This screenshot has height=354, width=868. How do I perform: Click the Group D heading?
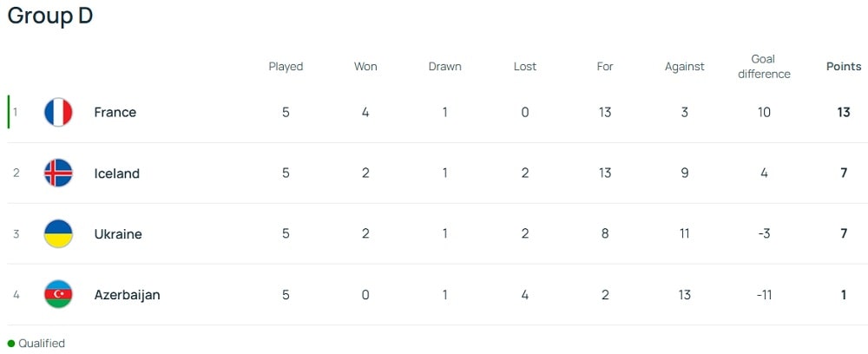(50, 17)
